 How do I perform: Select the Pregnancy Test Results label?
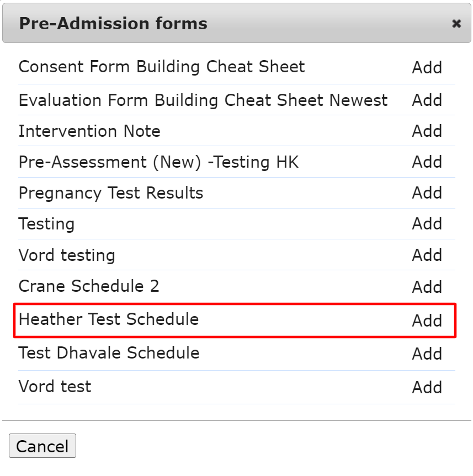point(111,193)
